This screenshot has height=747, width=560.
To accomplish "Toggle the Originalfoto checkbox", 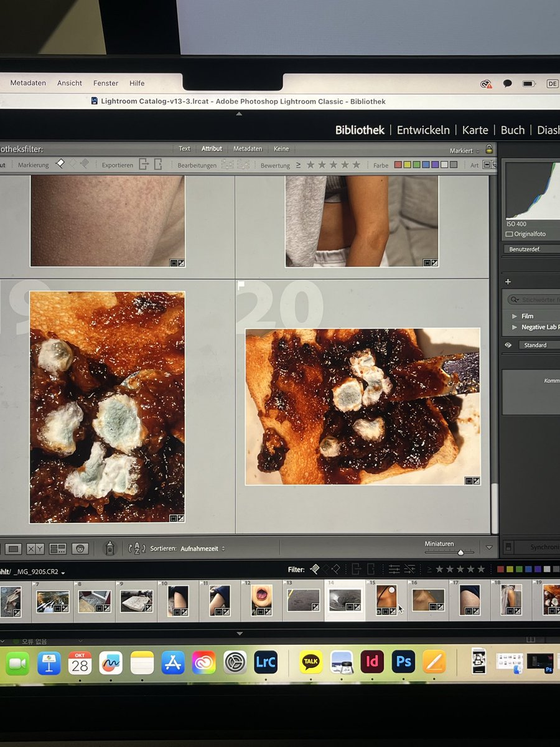I will point(510,234).
